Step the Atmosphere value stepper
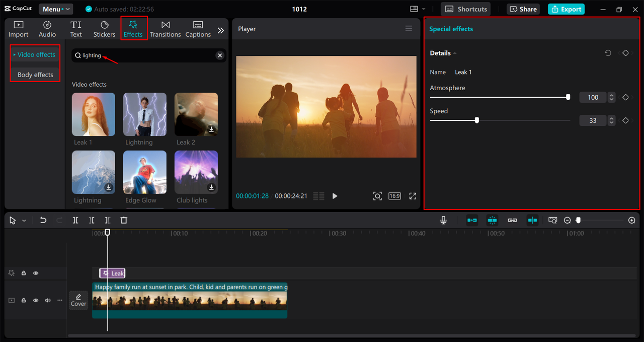The height and width of the screenshot is (342, 644). 611,97
